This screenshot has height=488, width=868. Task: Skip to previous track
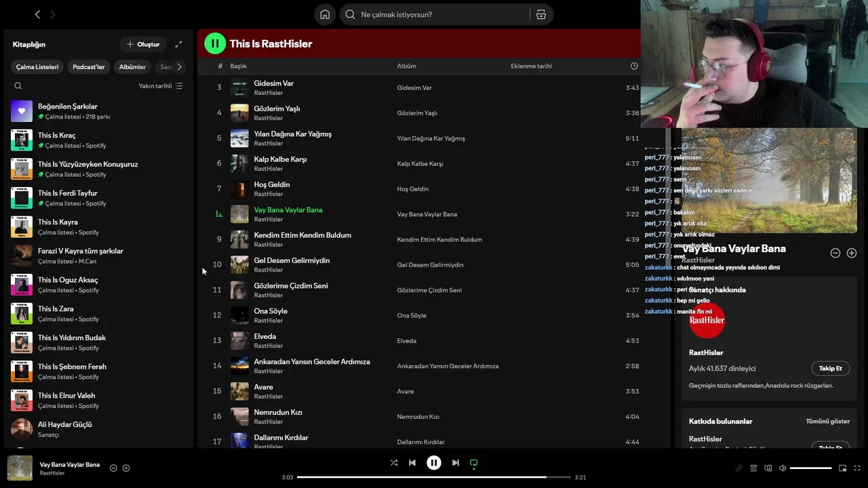pos(412,463)
